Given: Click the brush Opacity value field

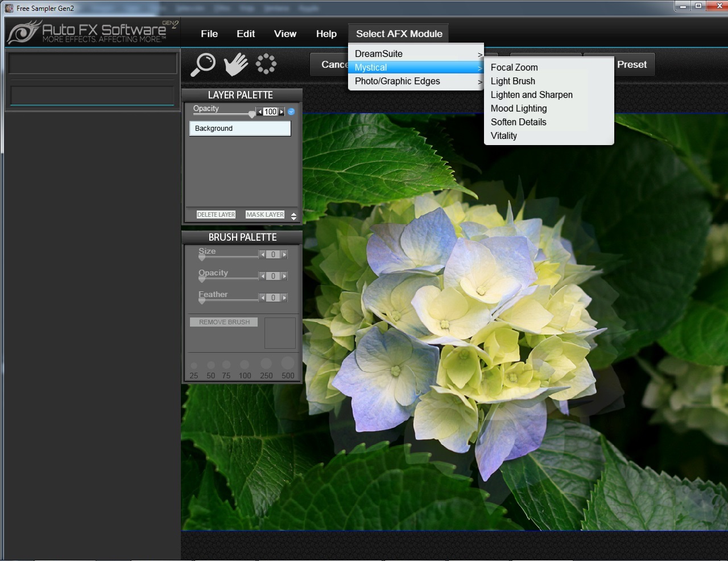Looking at the screenshot, I should coord(274,277).
